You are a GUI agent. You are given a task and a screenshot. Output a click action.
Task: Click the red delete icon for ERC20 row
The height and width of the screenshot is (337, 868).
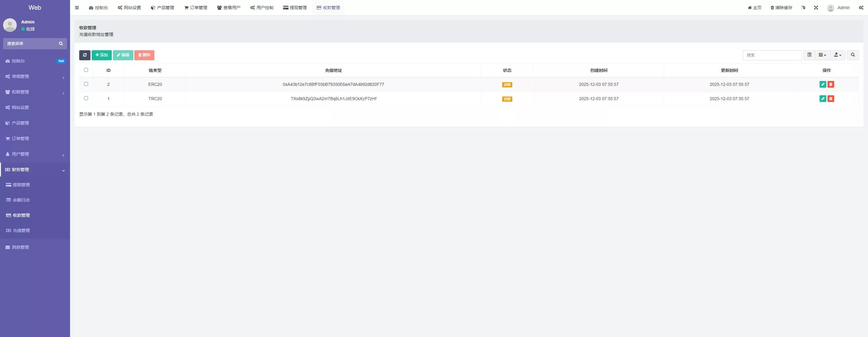[831, 84]
